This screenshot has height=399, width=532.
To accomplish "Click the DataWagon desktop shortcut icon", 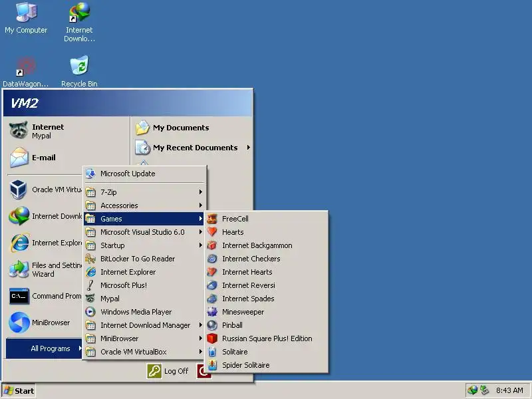I will click(x=26, y=66).
